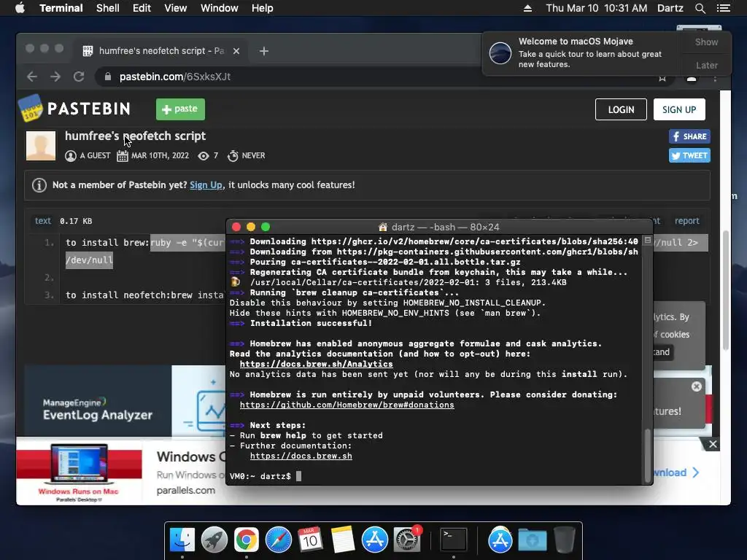Click the eject icon in menu bar
Screen dimensions: 747x560
click(x=527, y=8)
